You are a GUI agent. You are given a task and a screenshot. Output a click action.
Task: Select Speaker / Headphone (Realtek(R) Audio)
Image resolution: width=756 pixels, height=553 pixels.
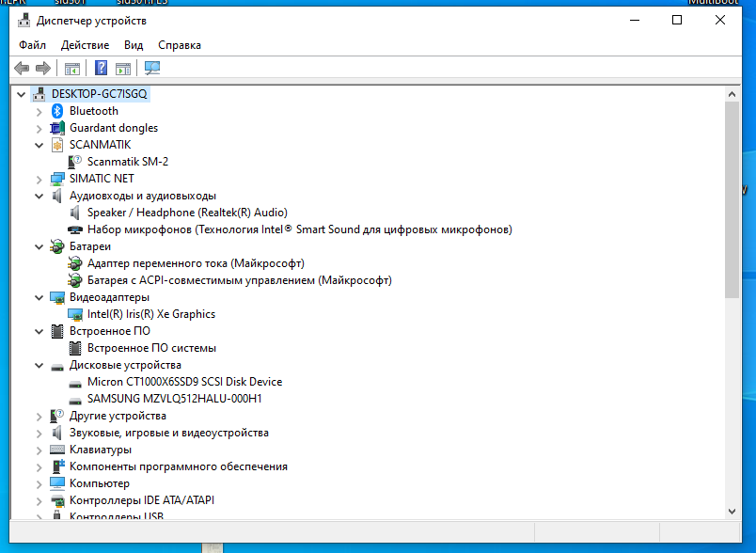point(187,213)
